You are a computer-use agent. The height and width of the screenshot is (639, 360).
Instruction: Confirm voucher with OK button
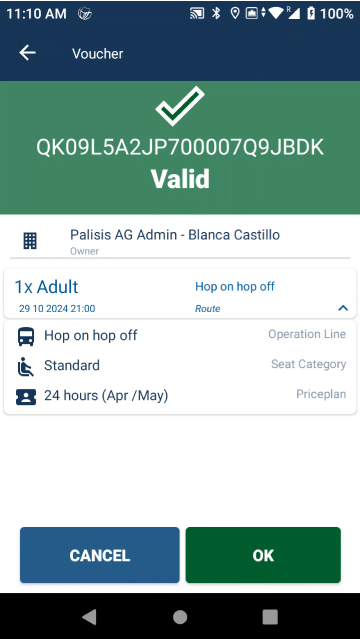coord(263,555)
